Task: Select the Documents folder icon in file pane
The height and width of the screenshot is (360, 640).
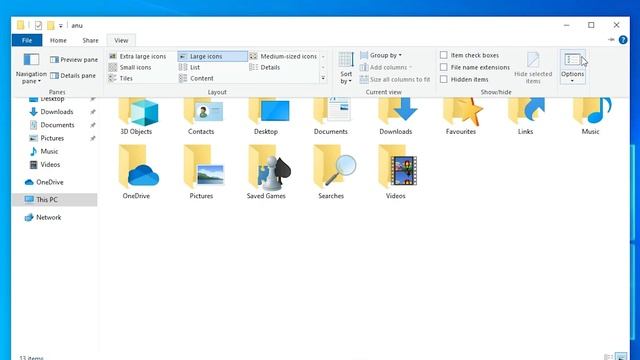Action: click(x=331, y=116)
